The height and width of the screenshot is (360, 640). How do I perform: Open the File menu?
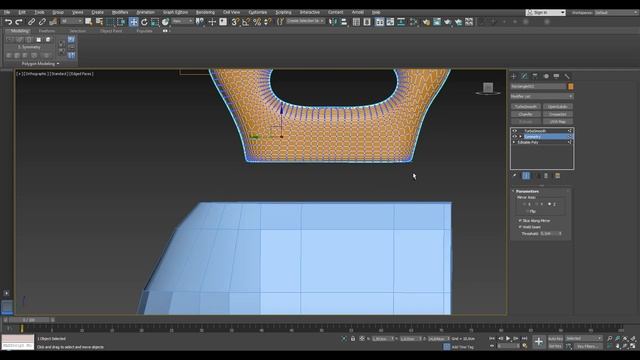pos(7,12)
